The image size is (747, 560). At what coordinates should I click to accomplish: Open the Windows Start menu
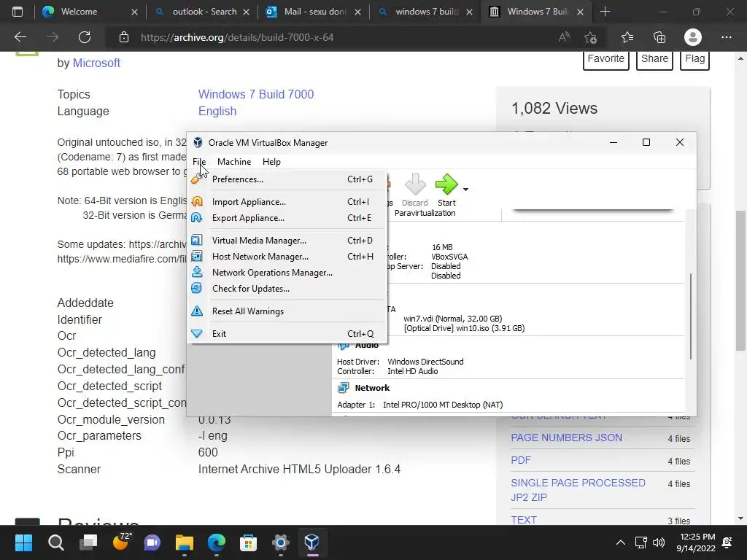23,542
